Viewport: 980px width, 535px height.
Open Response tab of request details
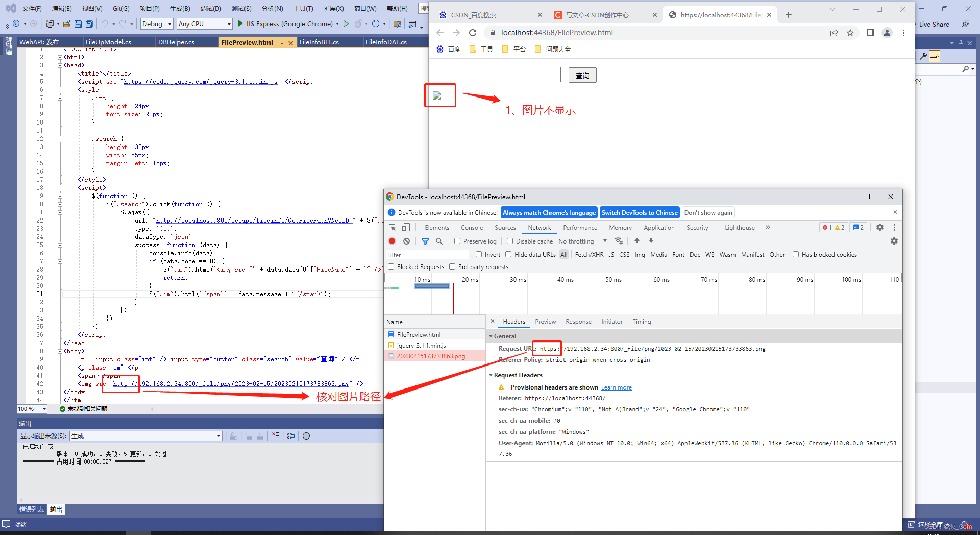(x=578, y=322)
